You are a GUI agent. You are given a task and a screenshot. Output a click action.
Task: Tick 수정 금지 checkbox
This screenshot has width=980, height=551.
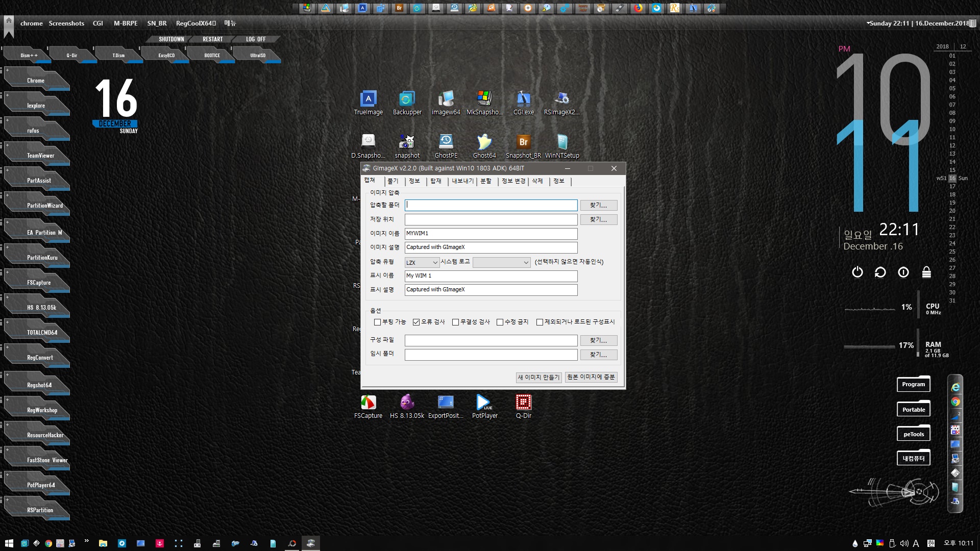tap(500, 322)
